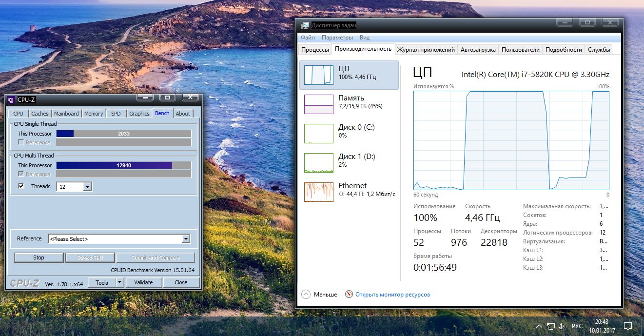Switch to the Службы tab
This screenshot has height=336, width=644.
pyautogui.click(x=599, y=50)
